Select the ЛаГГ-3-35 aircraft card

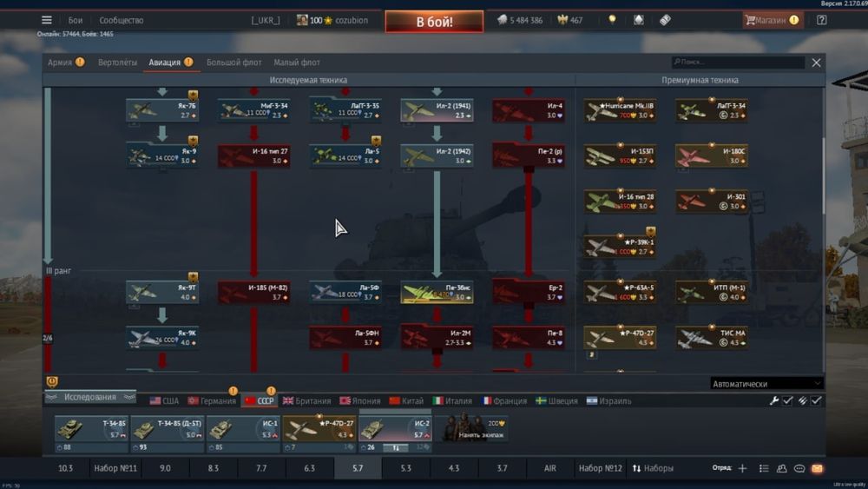tap(345, 110)
